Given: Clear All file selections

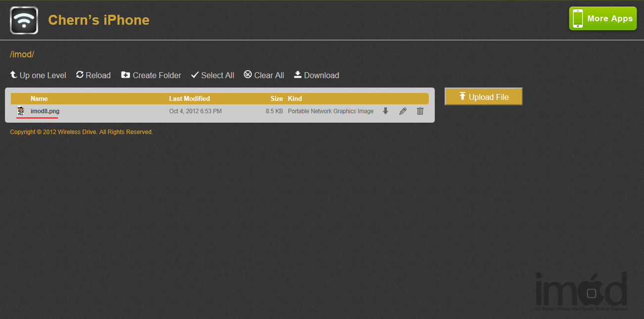Looking at the screenshot, I should [x=264, y=75].
